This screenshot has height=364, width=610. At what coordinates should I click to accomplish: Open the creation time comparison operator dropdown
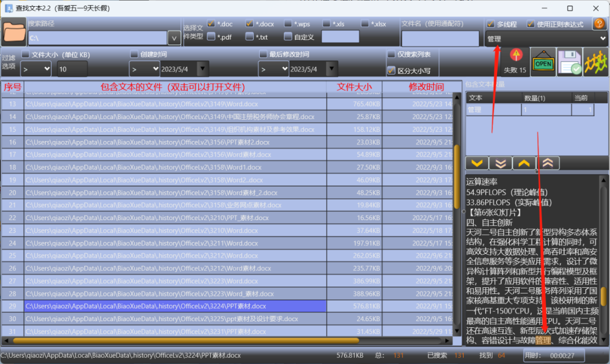coord(145,69)
